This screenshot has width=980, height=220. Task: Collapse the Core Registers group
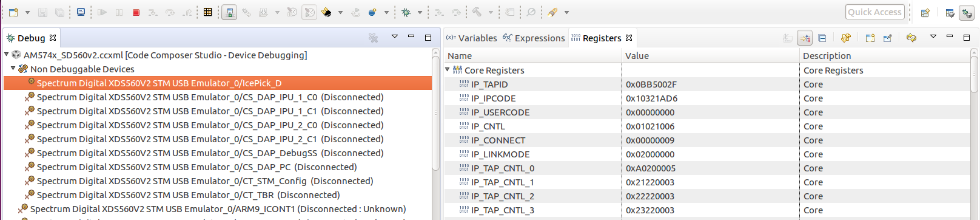(x=448, y=70)
